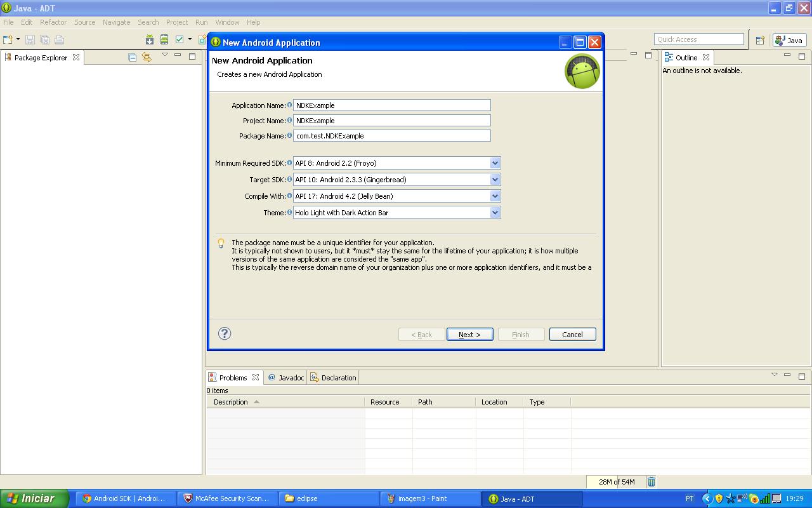Screen dimensions: 812x508
Task: Sort Problems by Description column
Action: 285,402
